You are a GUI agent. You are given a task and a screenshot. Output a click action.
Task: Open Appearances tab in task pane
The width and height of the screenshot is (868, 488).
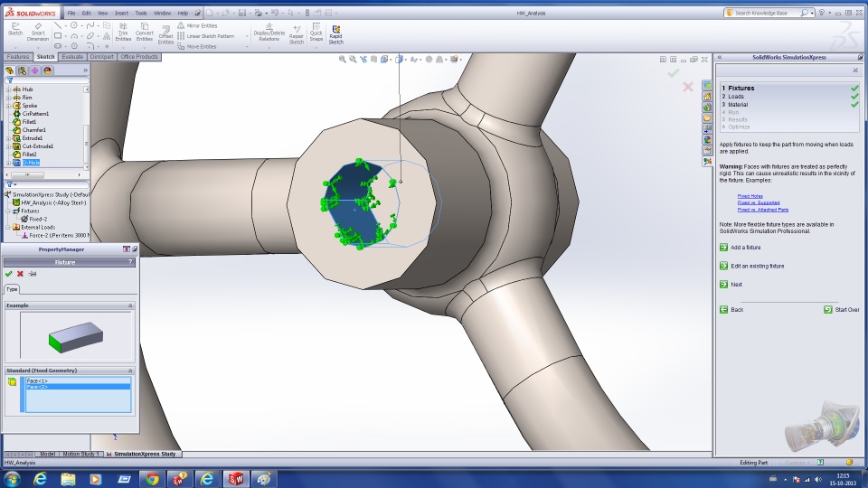707,139
